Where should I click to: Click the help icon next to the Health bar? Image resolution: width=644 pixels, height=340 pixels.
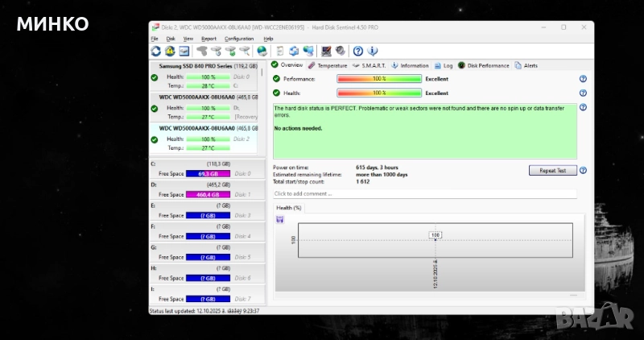click(x=583, y=93)
